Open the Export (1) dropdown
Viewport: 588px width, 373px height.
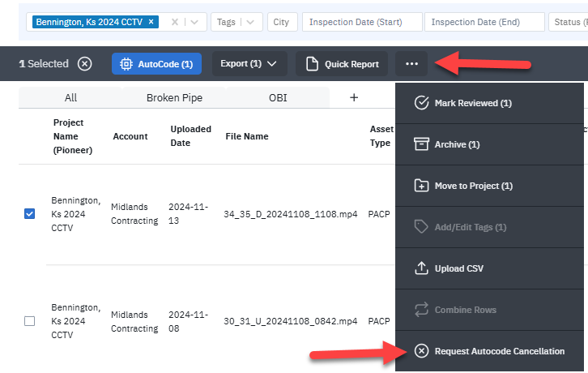click(x=249, y=64)
